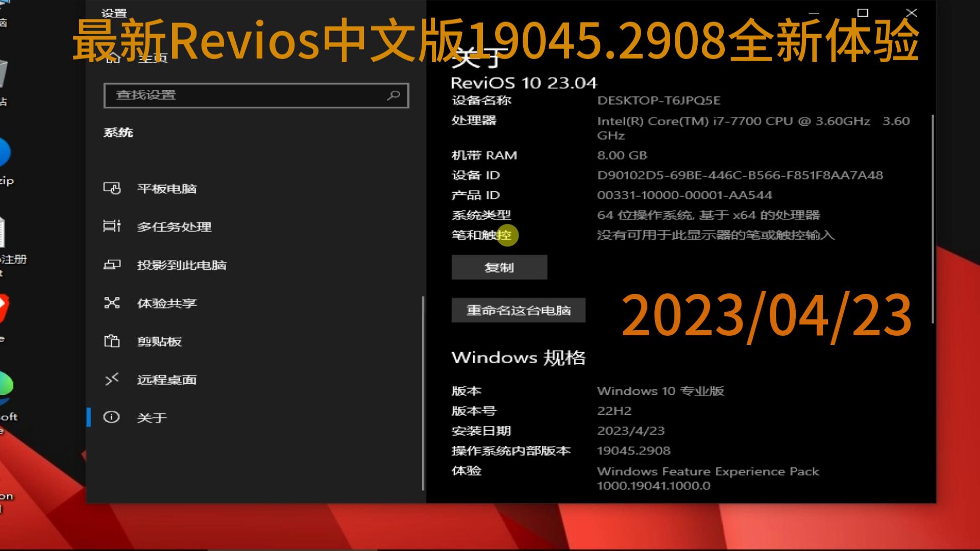
Task: Click version value 22H2
Action: tap(615, 411)
